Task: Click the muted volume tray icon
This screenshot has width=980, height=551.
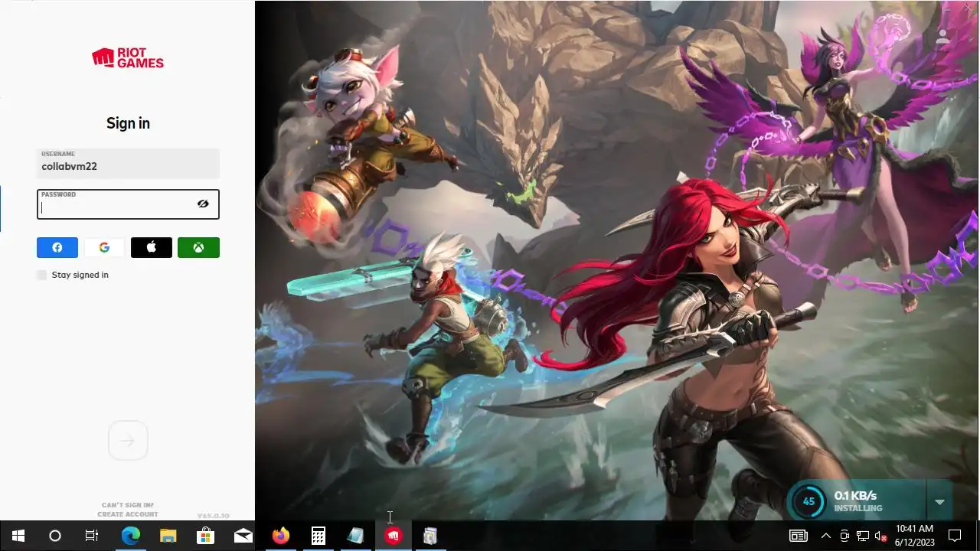Action: pos(880,536)
